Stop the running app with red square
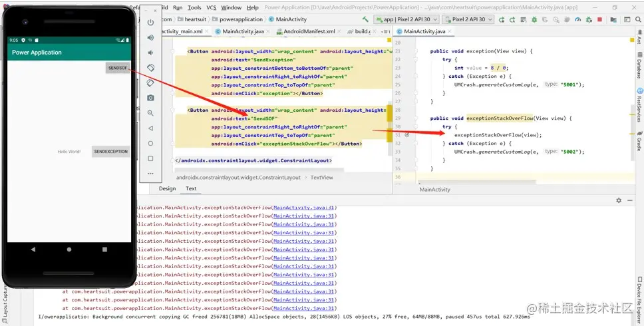This screenshot has height=326, width=644. pyautogui.click(x=599, y=19)
